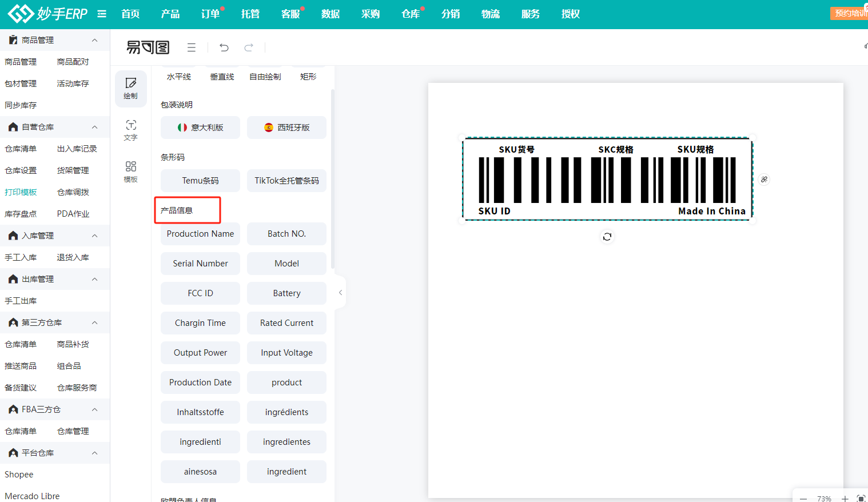Select the barcode label on canvas
Viewport: 868px width, 502px height.
tap(607, 179)
